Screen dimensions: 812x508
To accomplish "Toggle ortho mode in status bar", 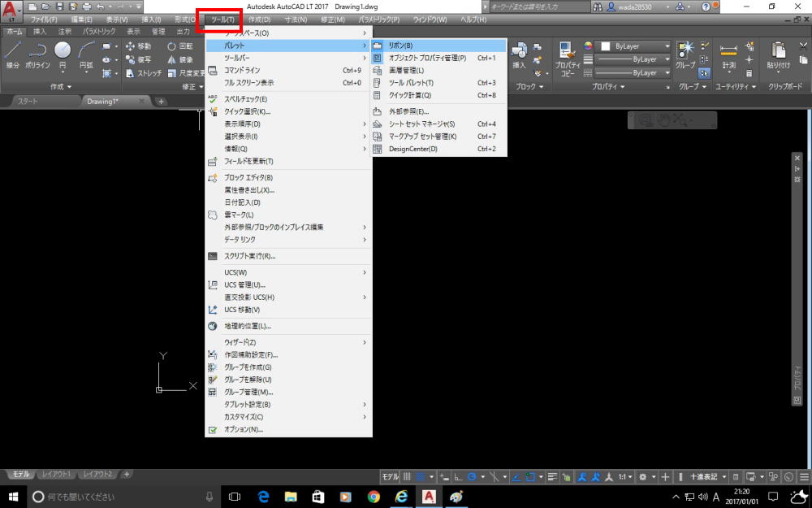I will click(458, 477).
